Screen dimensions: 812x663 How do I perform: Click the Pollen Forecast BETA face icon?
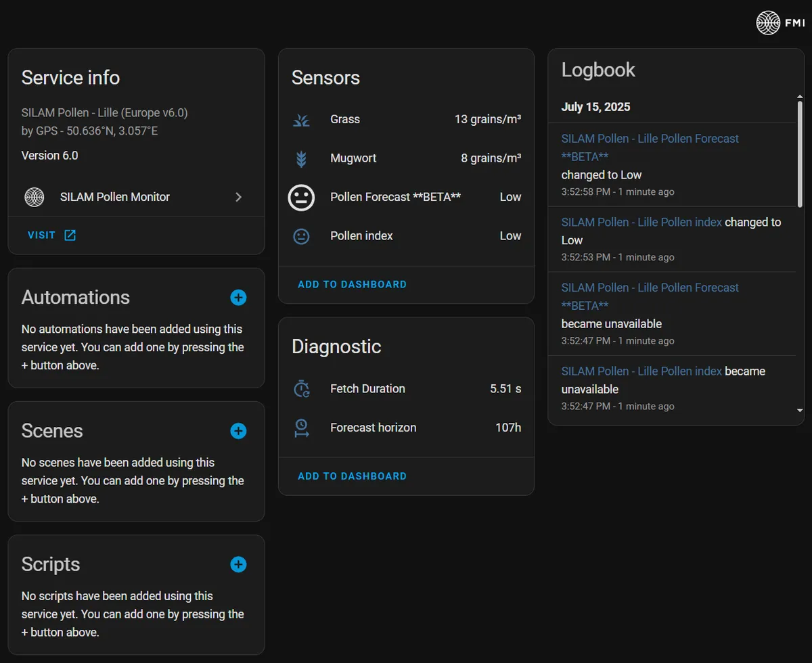(301, 197)
